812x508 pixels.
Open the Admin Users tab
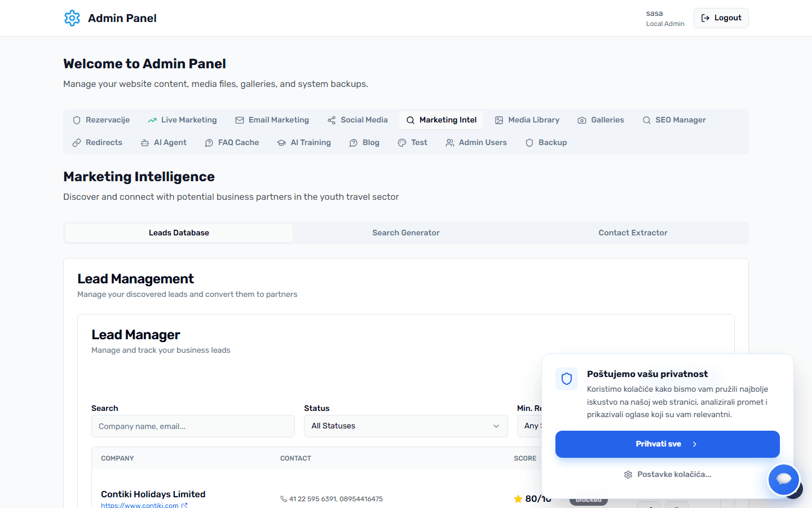point(476,143)
